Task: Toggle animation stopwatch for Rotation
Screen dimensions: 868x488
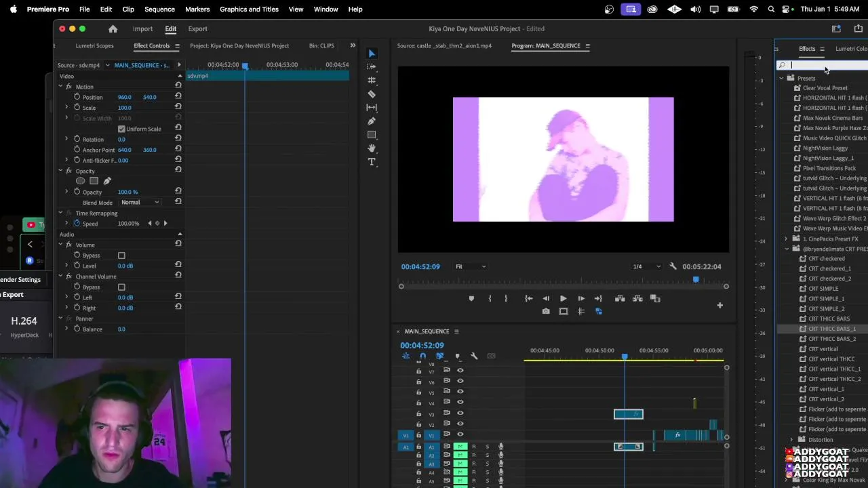Action: 77,139
